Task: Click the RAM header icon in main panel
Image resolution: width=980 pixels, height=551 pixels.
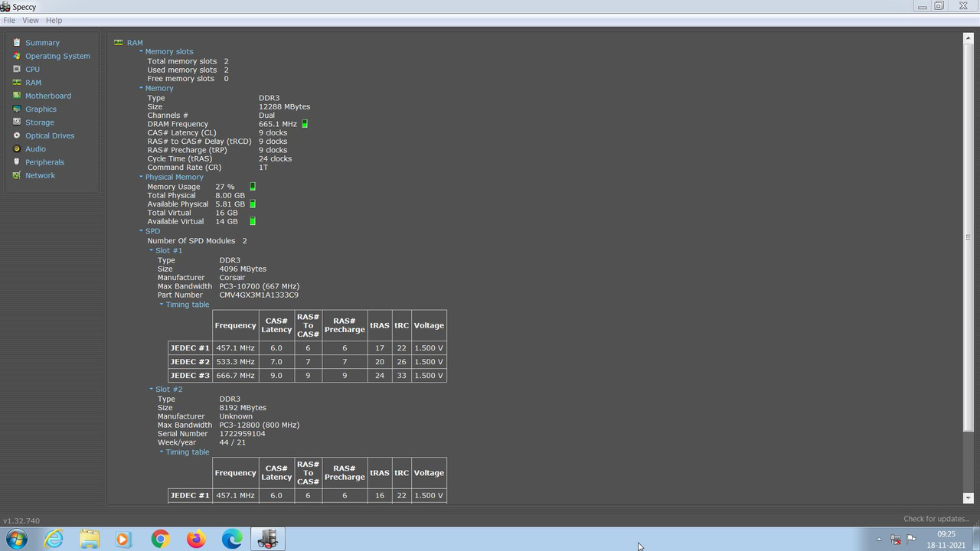Action: pyautogui.click(x=118, y=43)
